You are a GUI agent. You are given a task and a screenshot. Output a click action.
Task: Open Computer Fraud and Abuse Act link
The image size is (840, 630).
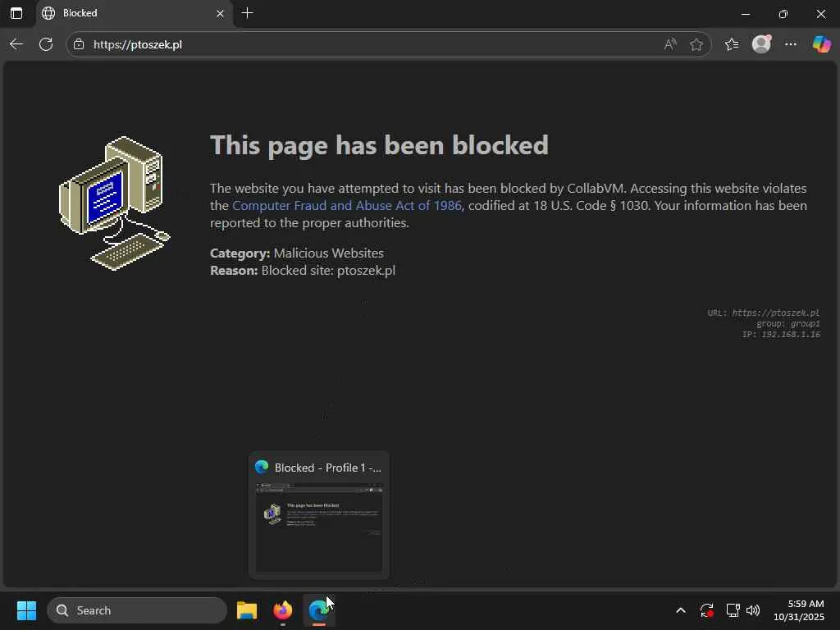point(347,206)
